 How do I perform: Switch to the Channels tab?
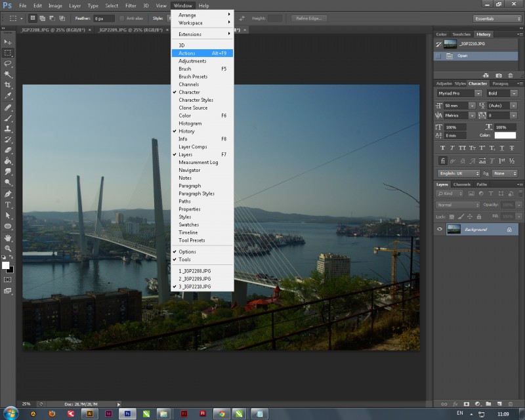461,184
